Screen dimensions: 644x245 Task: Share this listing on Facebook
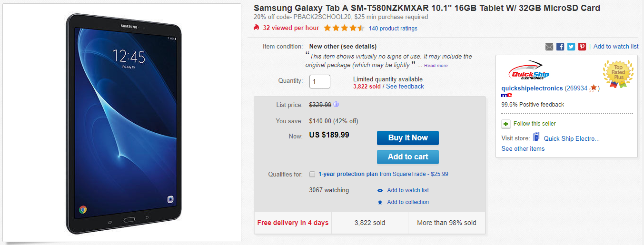coord(560,47)
